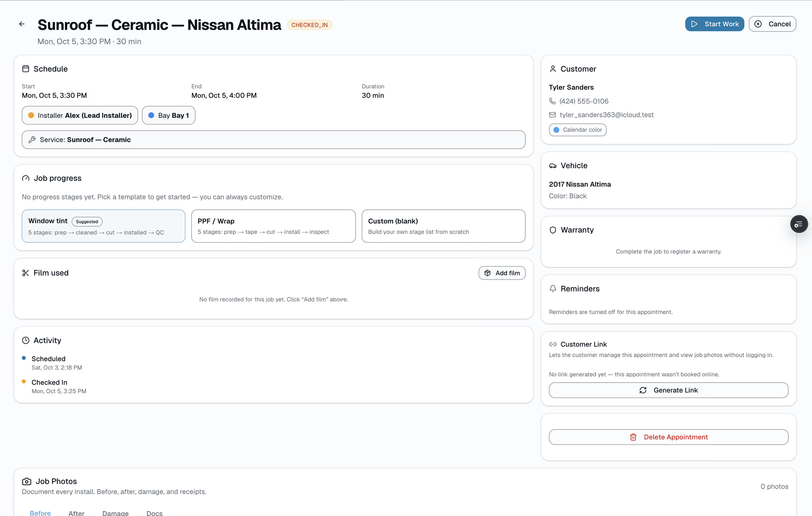The width and height of the screenshot is (812, 516).
Task: Click the Delete Appointment button
Action: [668, 437]
